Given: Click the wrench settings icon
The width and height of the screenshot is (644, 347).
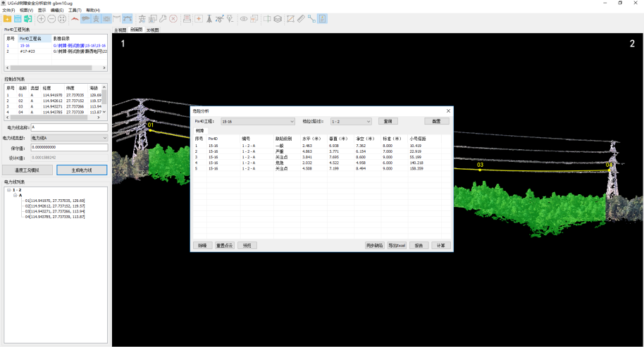Looking at the screenshot, I should click(163, 19).
